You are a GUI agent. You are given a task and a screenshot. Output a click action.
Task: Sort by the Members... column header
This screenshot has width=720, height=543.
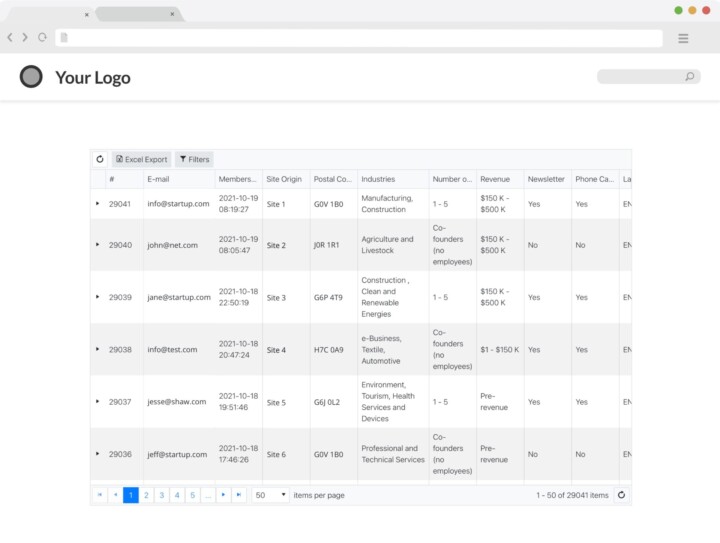click(238, 179)
